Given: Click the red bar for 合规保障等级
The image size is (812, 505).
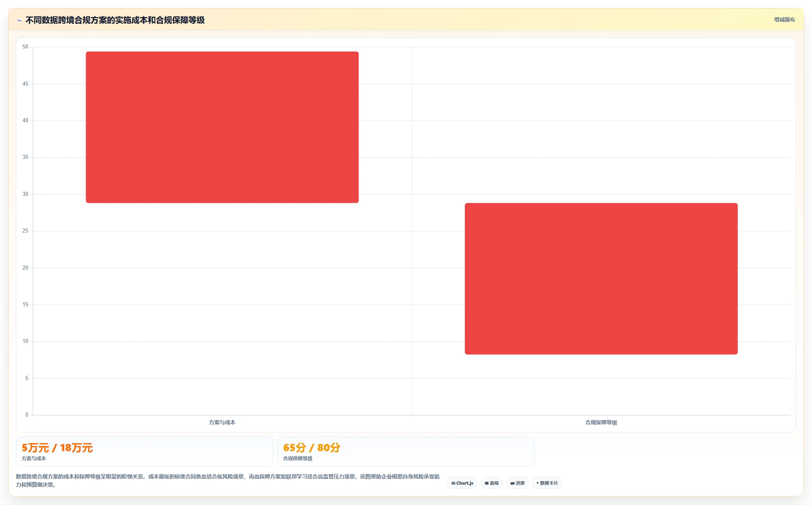Looking at the screenshot, I should [601, 279].
